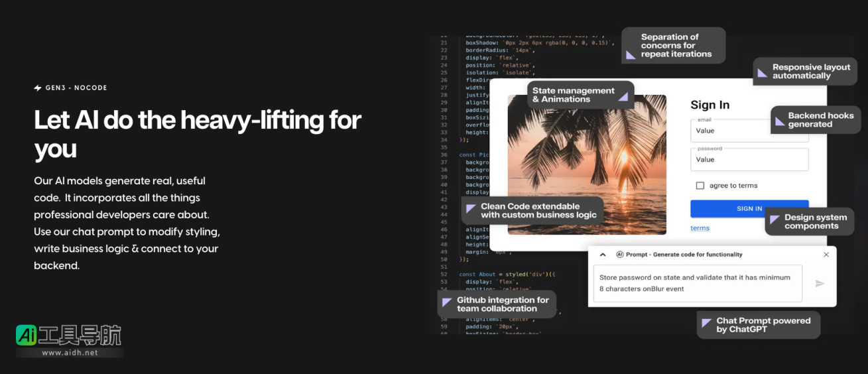The height and width of the screenshot is (374, 868).
Task: Click the purple pointer icon on Backend hooks label
Action: pyautogui.click(x=780, y=121)
